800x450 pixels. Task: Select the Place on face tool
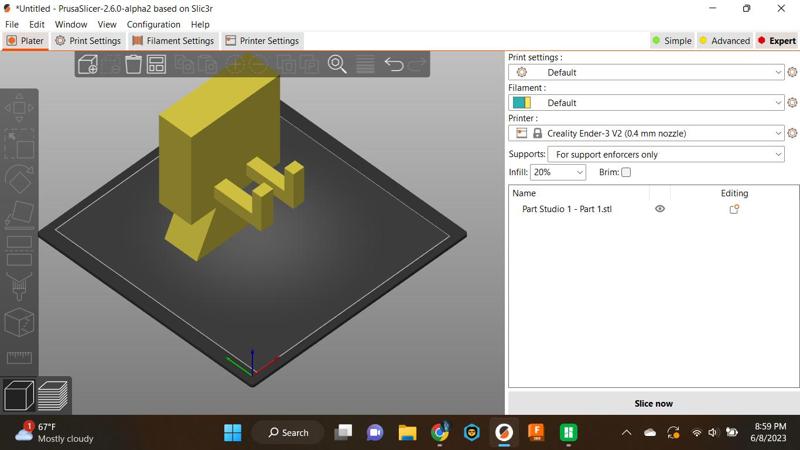coord(19,213)
